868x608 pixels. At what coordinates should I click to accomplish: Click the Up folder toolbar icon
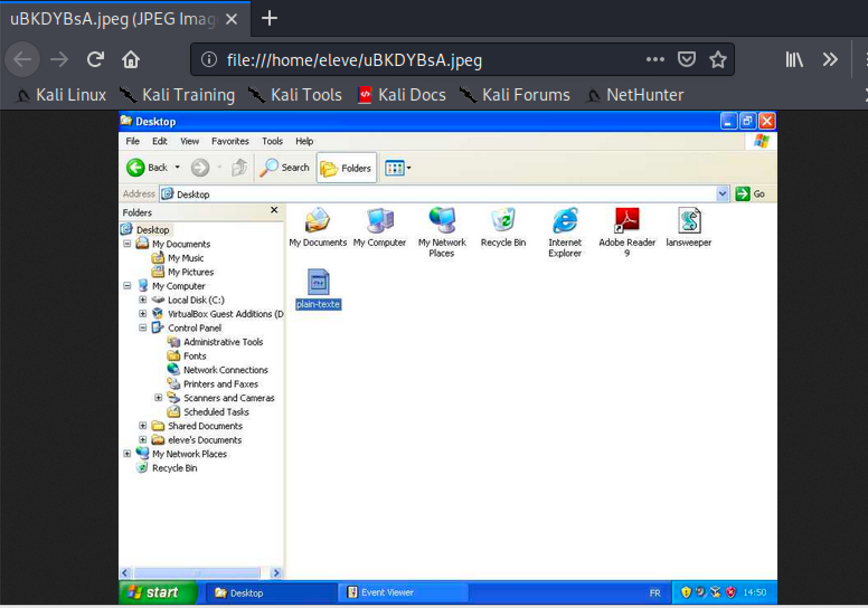point(239,167)
